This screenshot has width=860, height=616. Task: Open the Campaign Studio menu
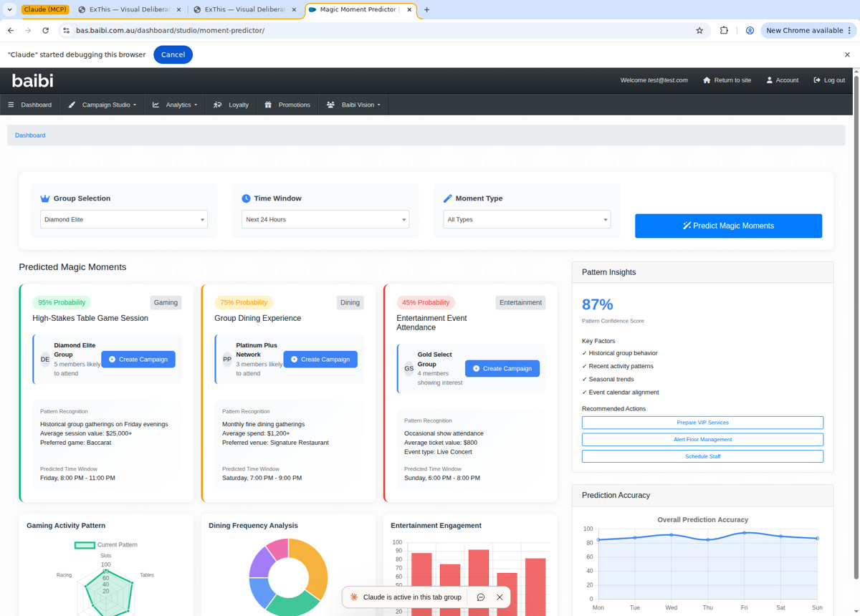pyautogui.click(x=102, y=105)
